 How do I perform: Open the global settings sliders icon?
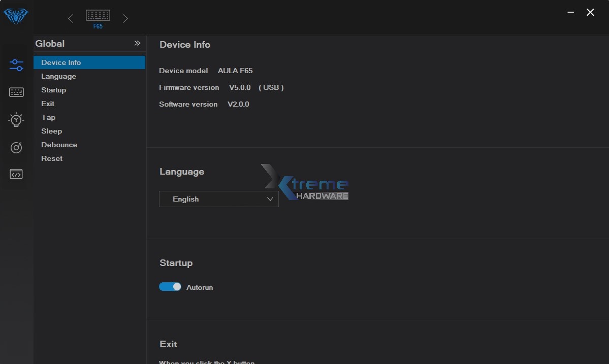16,65
